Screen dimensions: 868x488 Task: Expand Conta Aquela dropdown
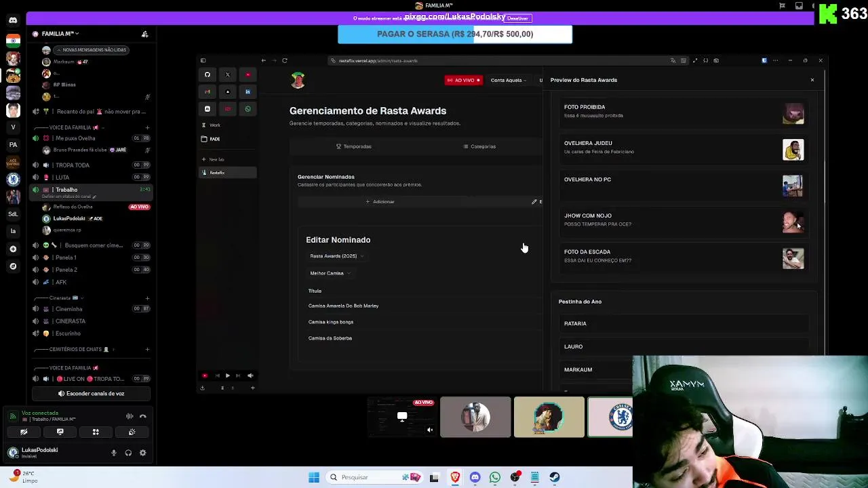click(x=509, y=80)
